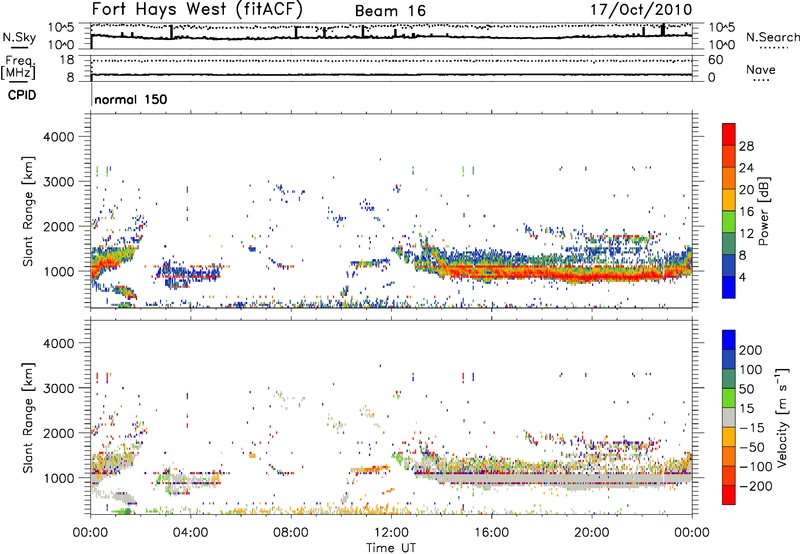Click the gray -15 to 15 velocity swatch
800x554 pixels.
[729, 417]
